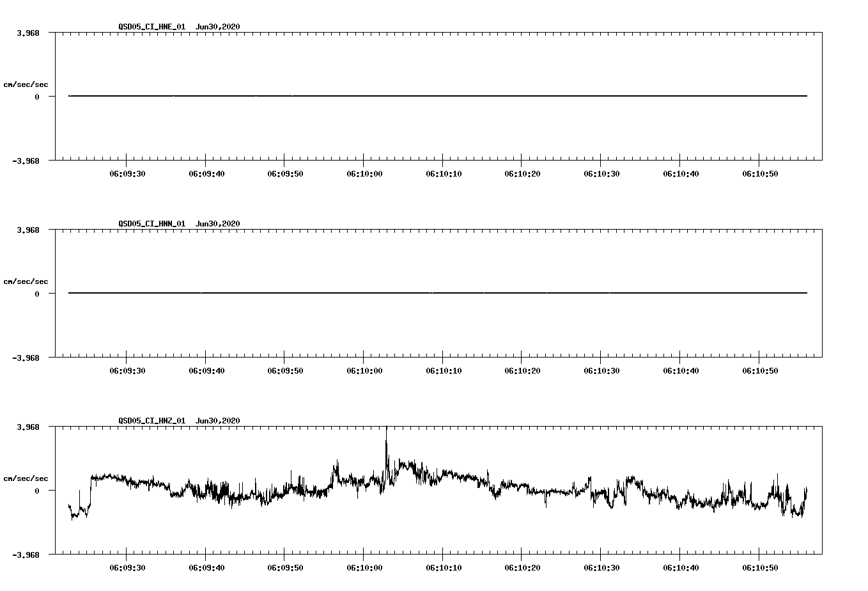868x591 pixels.
Task: Click the flat HNN trace line
Action: click(x=438, y=293)
